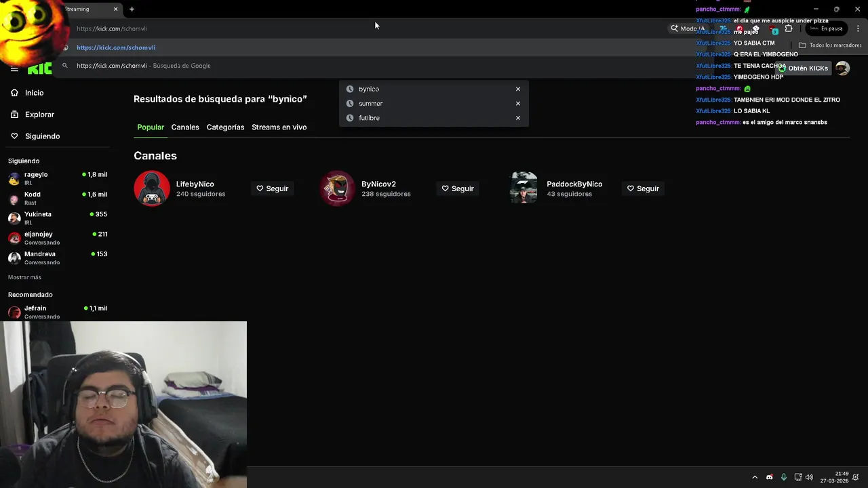Open the LifebyNico channel name link
This screenshot has width=868, height=488.
click(x=195, y=184)
